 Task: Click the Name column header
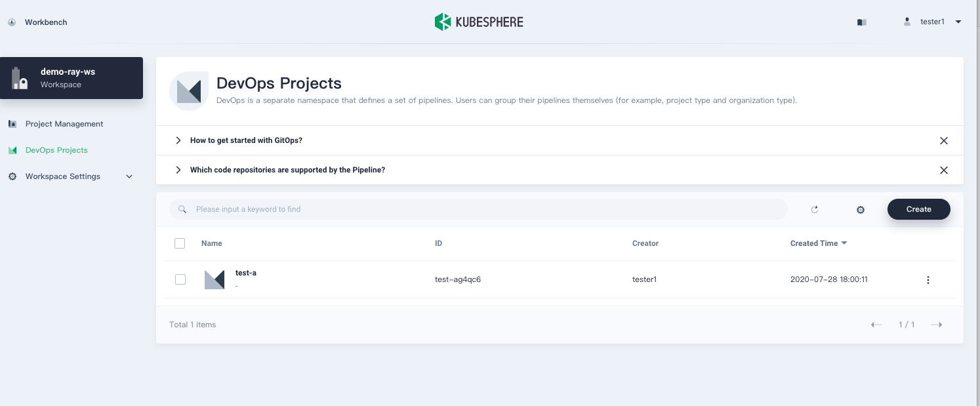tap(212, 243)
